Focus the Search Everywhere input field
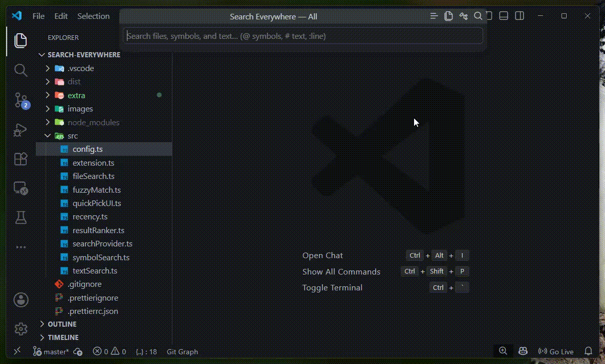605x364 pixels. point(303,36)
